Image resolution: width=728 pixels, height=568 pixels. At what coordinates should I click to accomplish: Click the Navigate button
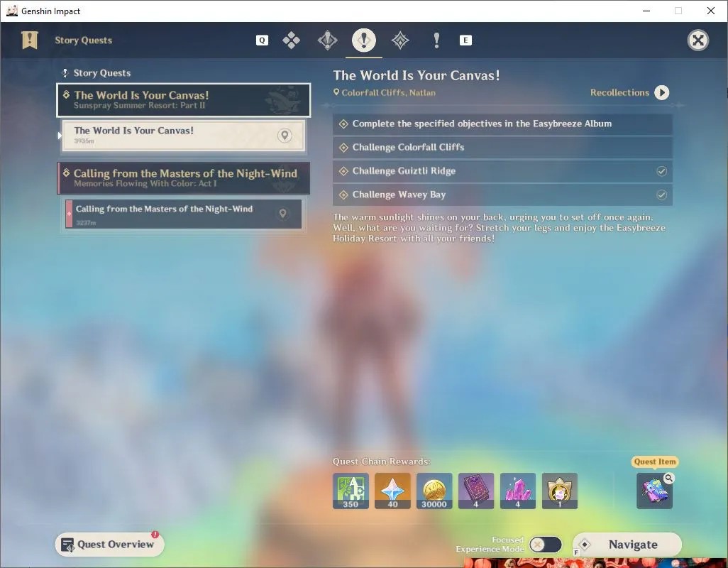click(627, 545)
